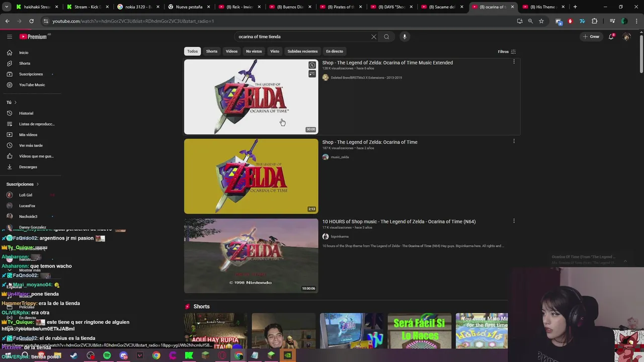Open Steam from the taskbar
This screenshot has height=362, width=644.
(x=74, y=356)
